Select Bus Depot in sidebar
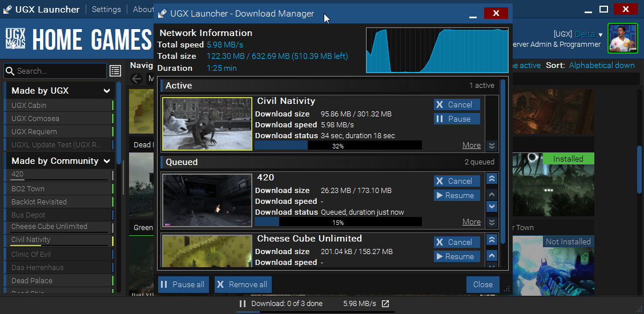This screenshot has height=314, width=644. pos(59,215)
